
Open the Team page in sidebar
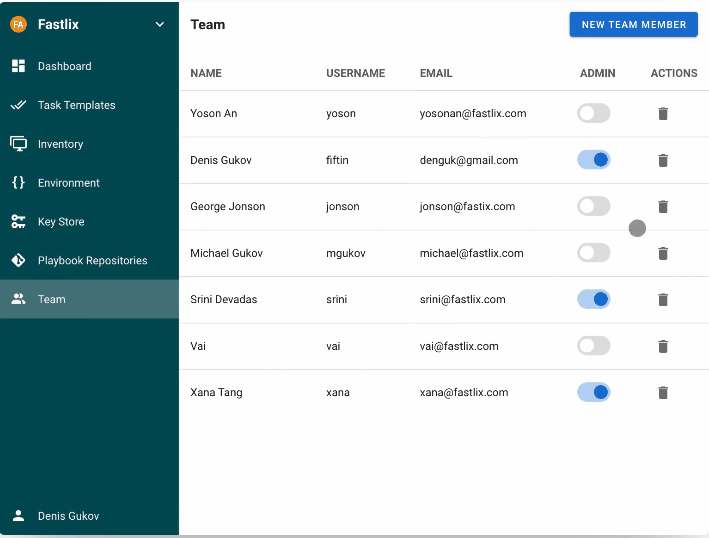pos(90,299)
